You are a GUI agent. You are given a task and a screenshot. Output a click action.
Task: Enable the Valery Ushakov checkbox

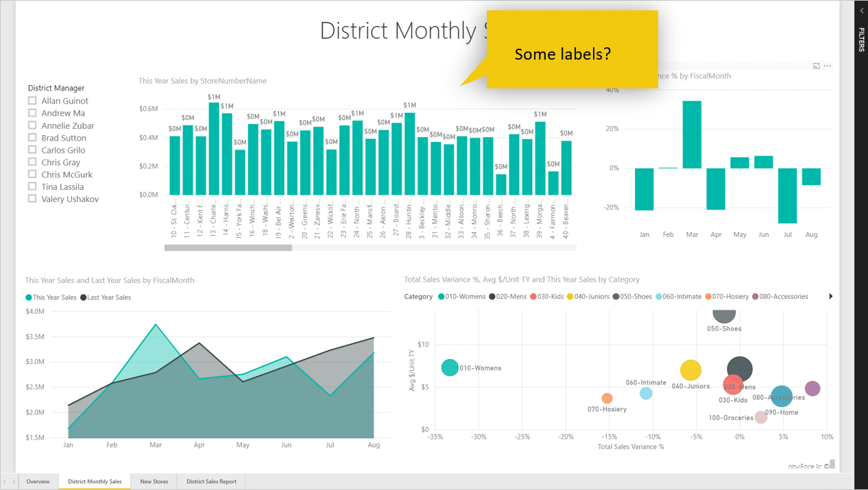point(32,199)
